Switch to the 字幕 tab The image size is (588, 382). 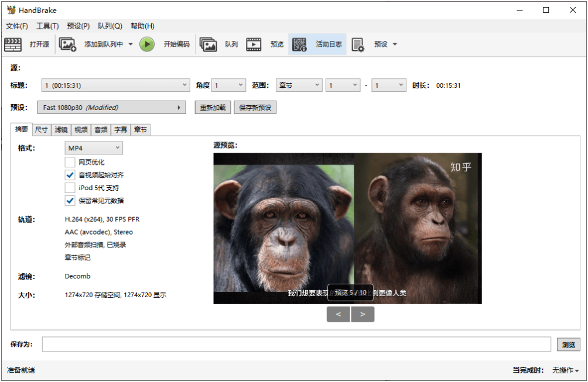[x=121, y=130]
